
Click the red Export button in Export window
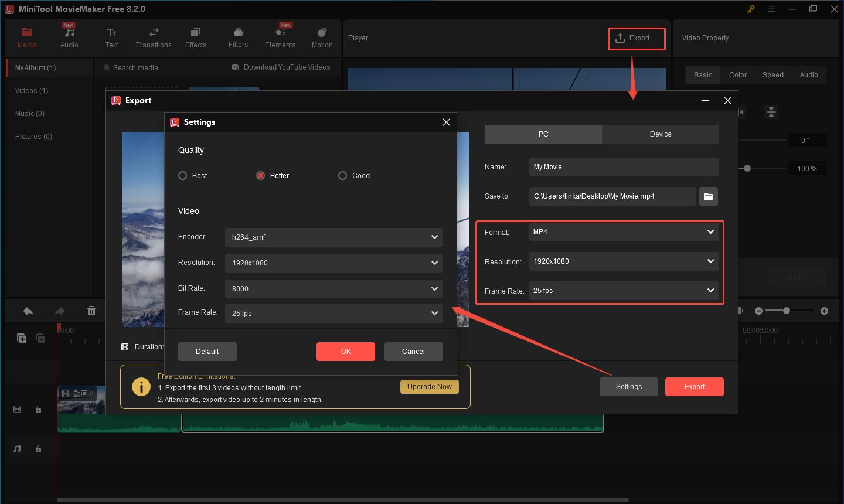(695, 387)
